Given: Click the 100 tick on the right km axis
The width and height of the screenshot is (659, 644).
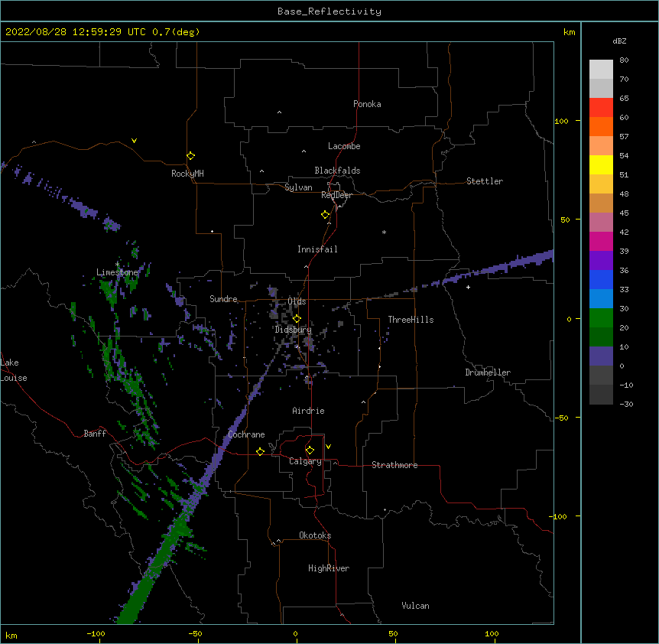Looking at the screenshot, I should coord(561,121).
